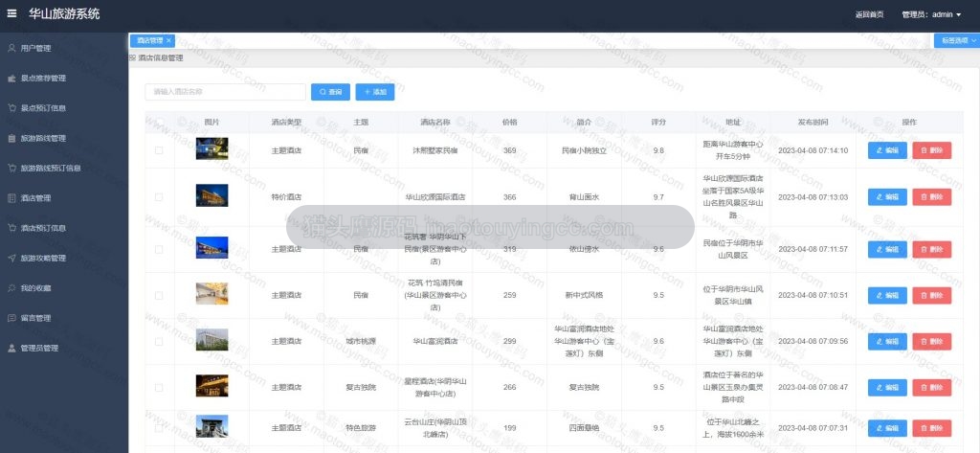Open 旅游路线管理 in the sidebar menu
980x453 pixels.
(x=64, y=138)
